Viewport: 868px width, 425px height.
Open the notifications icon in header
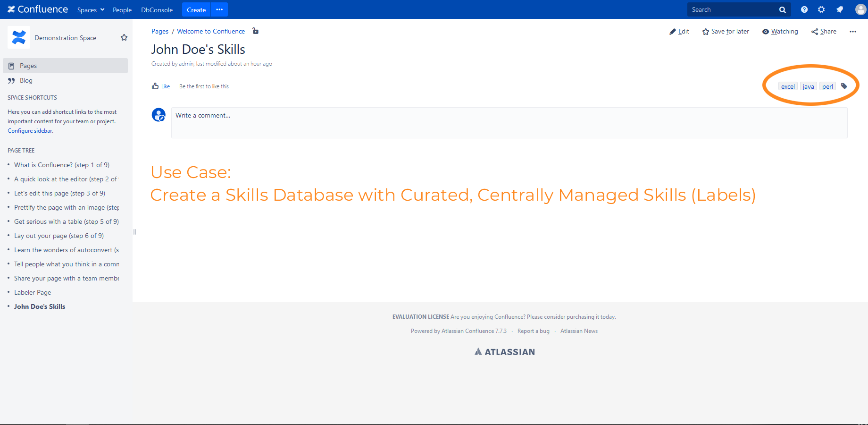840,9
